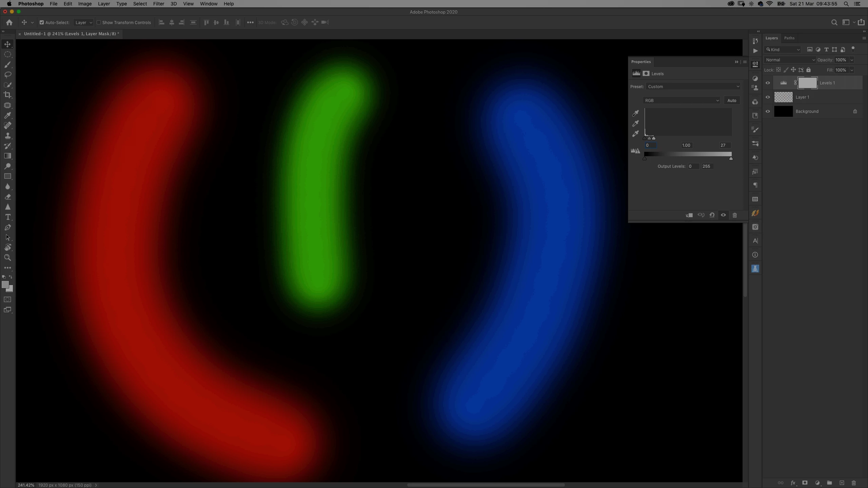The image size is (868, 488).
Task: Open the Normal blend mode dropdown
Action: (790, 60)
